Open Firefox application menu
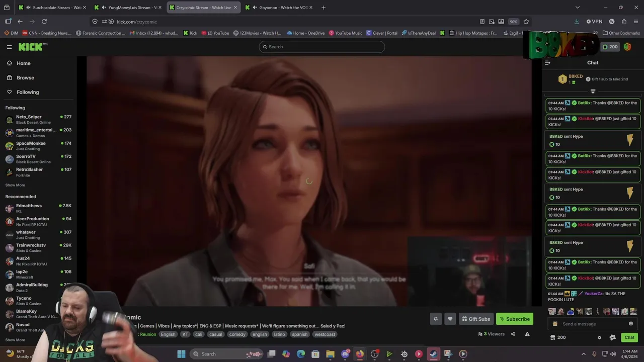Viewport: 644px width, 362px height. tap(636, 22)
